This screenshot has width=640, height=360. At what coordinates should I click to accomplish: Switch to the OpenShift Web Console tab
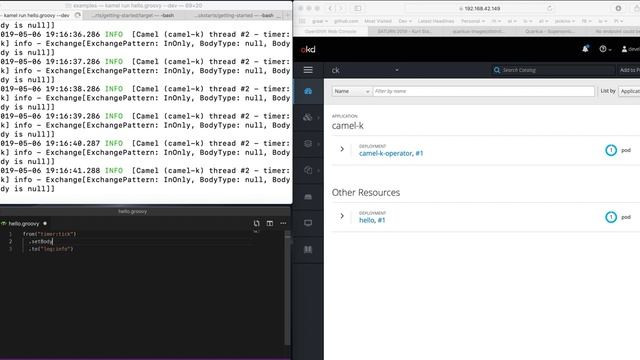click(331, 31)
